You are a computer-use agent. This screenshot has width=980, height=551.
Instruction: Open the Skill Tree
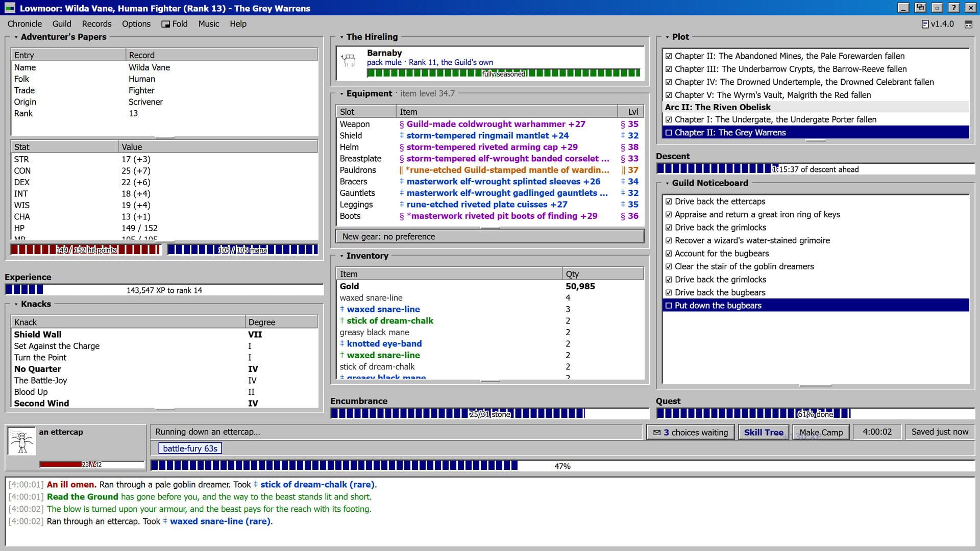coord(764,433)
